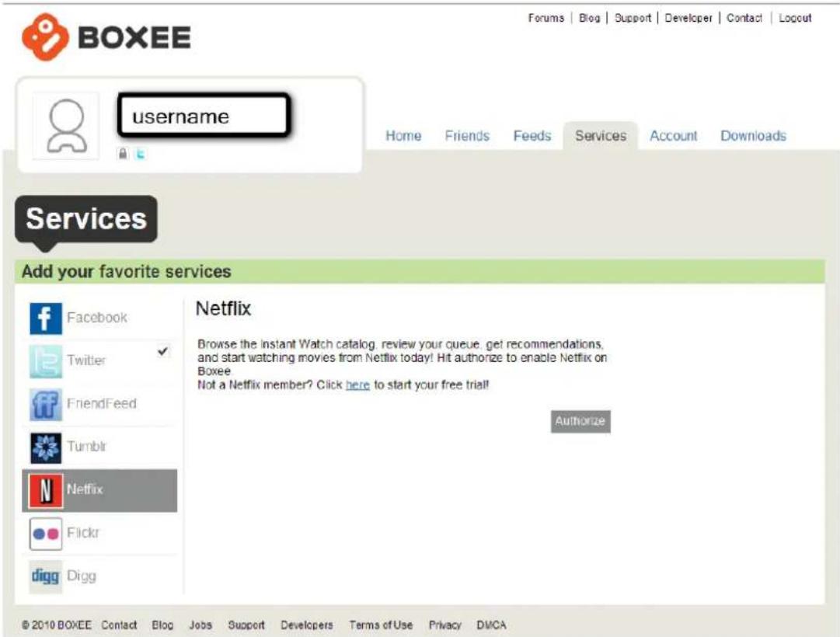Open the Services tab
840x637 pixels.
coord(601,136)
